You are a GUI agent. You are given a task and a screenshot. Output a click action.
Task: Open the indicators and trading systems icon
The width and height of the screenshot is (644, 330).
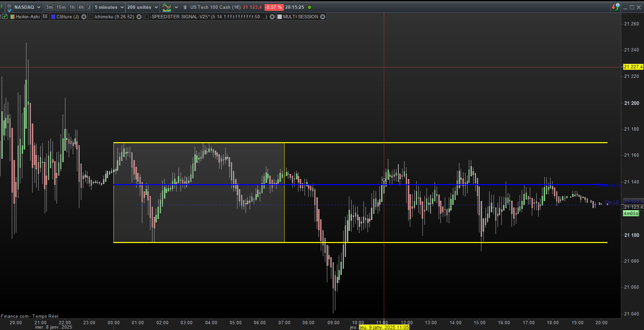[x=167, y=7]
